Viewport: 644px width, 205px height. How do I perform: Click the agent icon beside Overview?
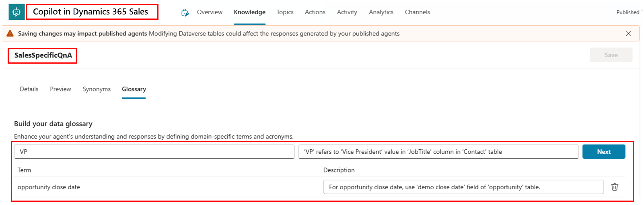click(185, 12)
